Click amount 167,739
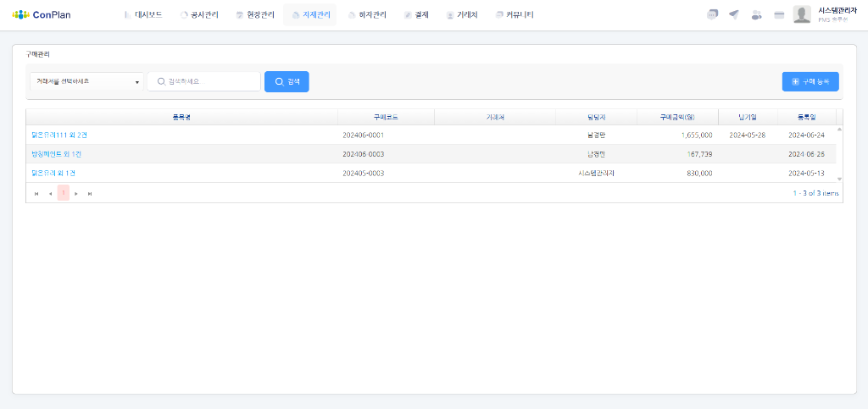868x409 pixels. pyautogui.click(x=699, y=153)
